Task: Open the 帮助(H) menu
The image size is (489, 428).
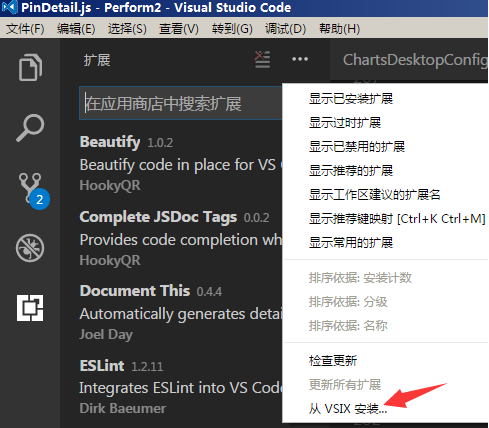Action: 340,29
